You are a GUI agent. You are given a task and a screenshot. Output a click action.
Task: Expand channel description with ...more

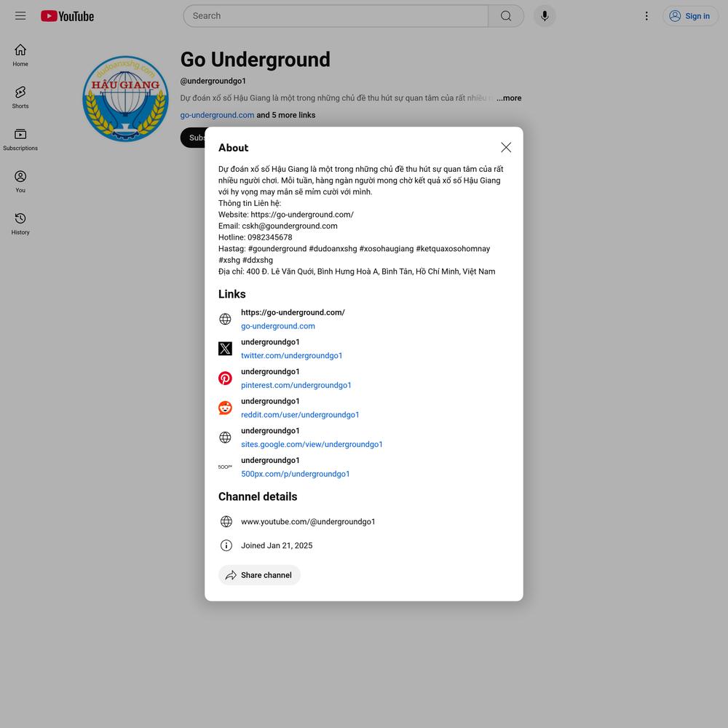pyautogui.click(x=509, y=98)
